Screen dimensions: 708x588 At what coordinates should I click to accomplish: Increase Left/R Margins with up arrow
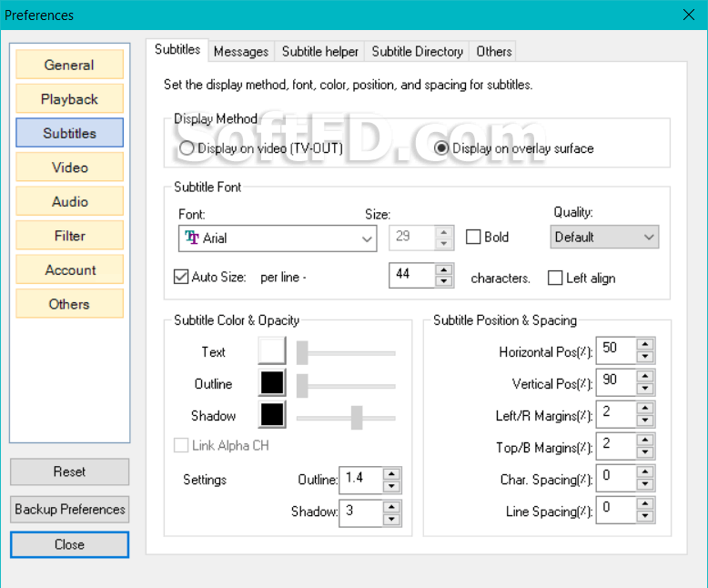tap(645, 408)
